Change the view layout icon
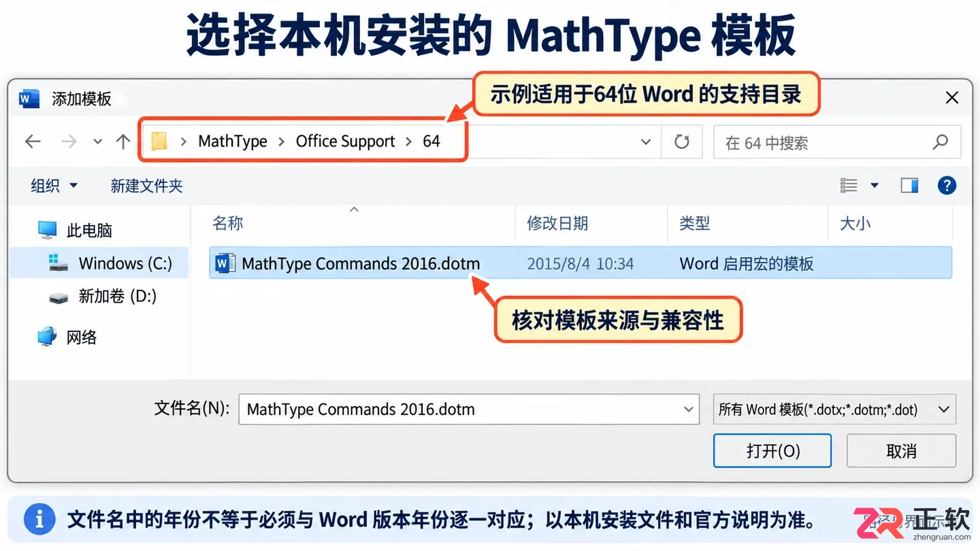The height and width of the screenshot is (551, 980). 849,185
